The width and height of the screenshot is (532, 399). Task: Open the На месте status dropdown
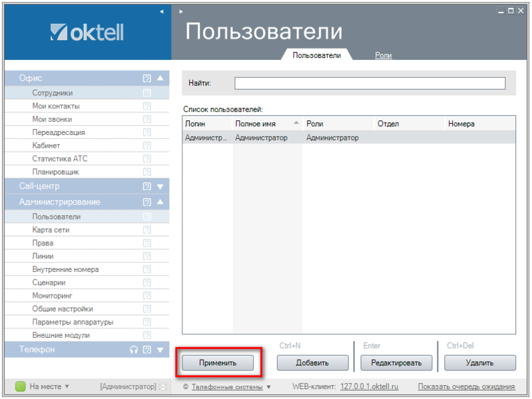[x=67, y=386]
